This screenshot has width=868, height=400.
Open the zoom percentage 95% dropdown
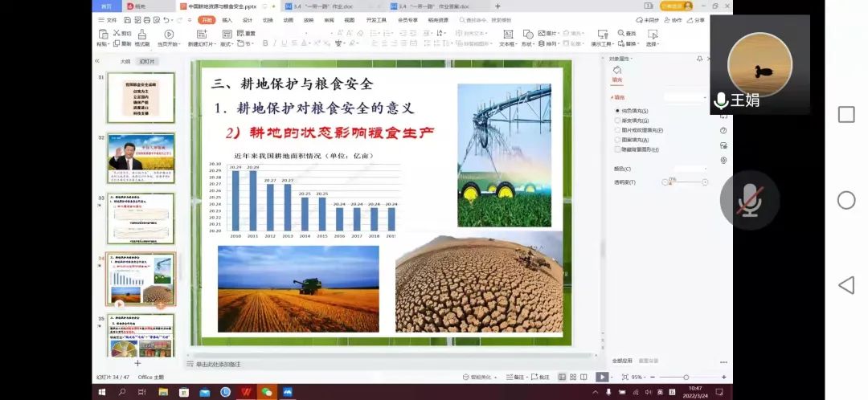click(x=640, y=377)
